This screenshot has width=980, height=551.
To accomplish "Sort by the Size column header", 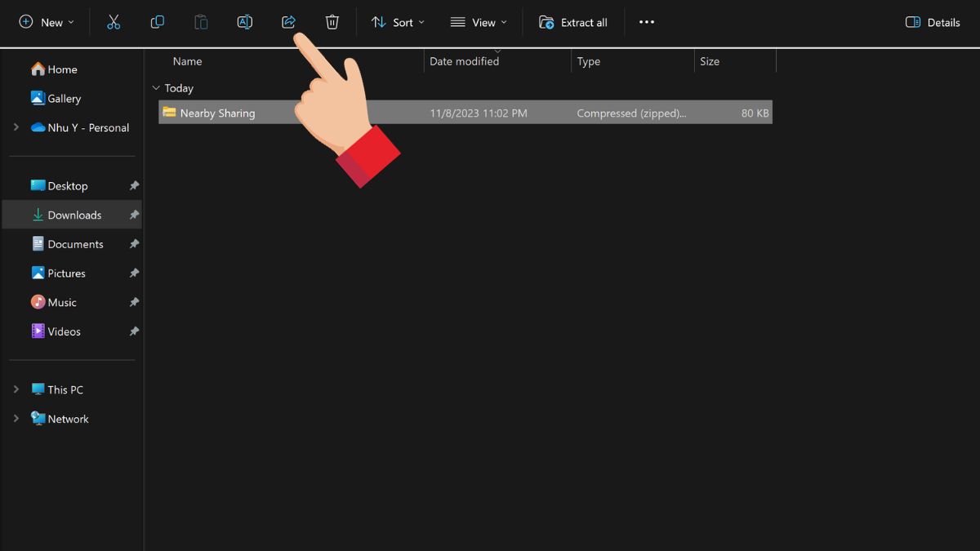I will coord(709,60).
